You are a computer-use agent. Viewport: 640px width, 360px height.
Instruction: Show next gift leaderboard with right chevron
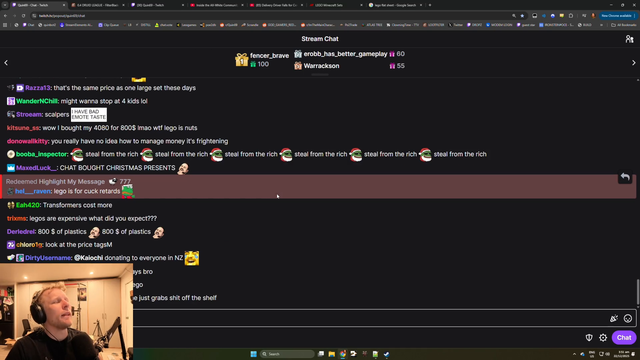(x=633, y=63)
